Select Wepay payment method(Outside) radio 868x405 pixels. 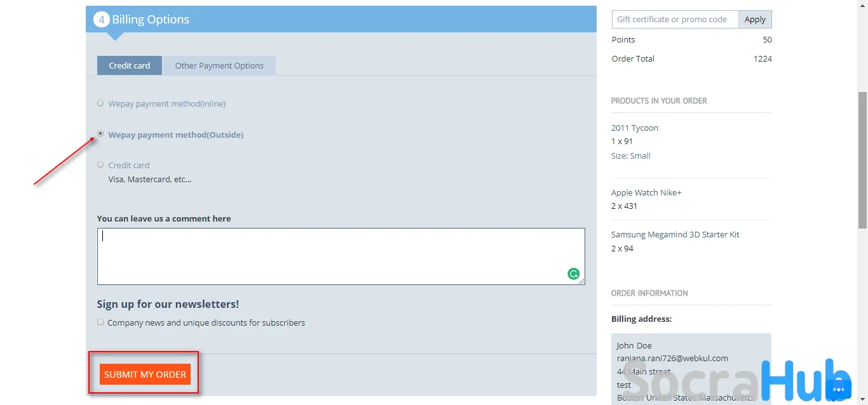tap(100, 134)
